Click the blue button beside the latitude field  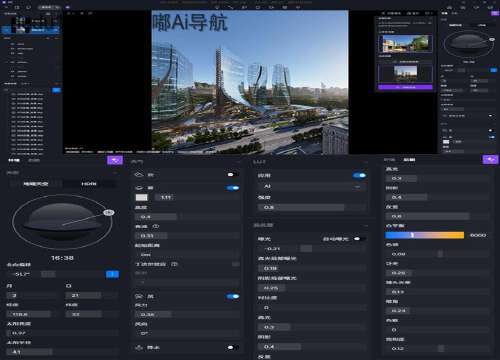tap(112, 274)
